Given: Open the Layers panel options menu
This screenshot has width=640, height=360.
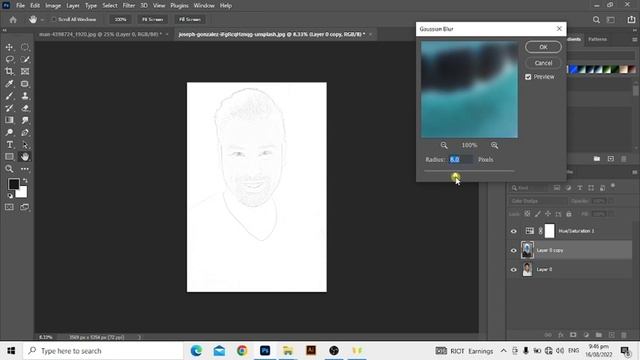Looking at the screenshot, I should (x=635, y=172).
